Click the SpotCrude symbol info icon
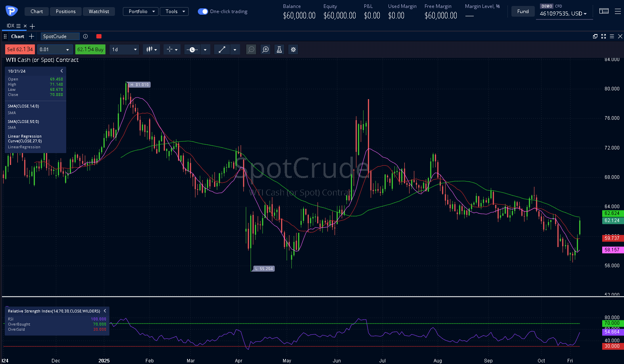624x364 pixels. pyautogui.click(x=85, y=36)
